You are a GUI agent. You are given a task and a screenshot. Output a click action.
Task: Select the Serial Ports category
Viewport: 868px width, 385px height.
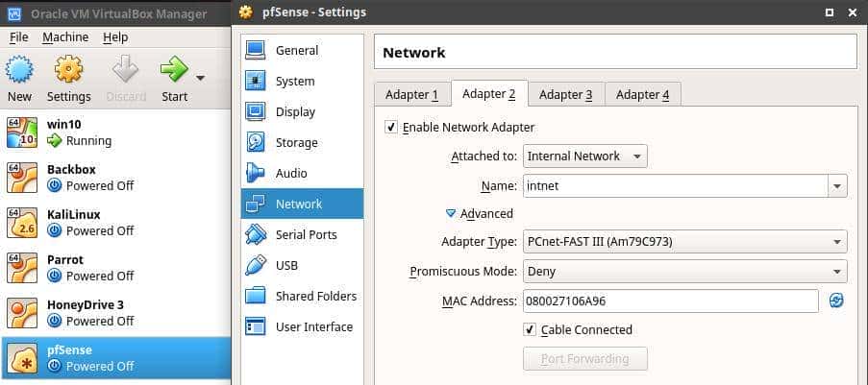click(305, 235)
